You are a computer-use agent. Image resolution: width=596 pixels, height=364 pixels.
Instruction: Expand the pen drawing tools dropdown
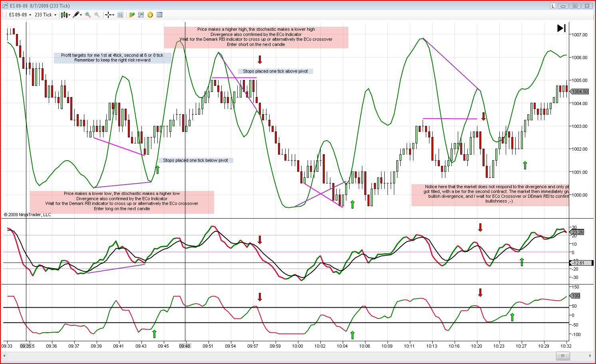77,15
